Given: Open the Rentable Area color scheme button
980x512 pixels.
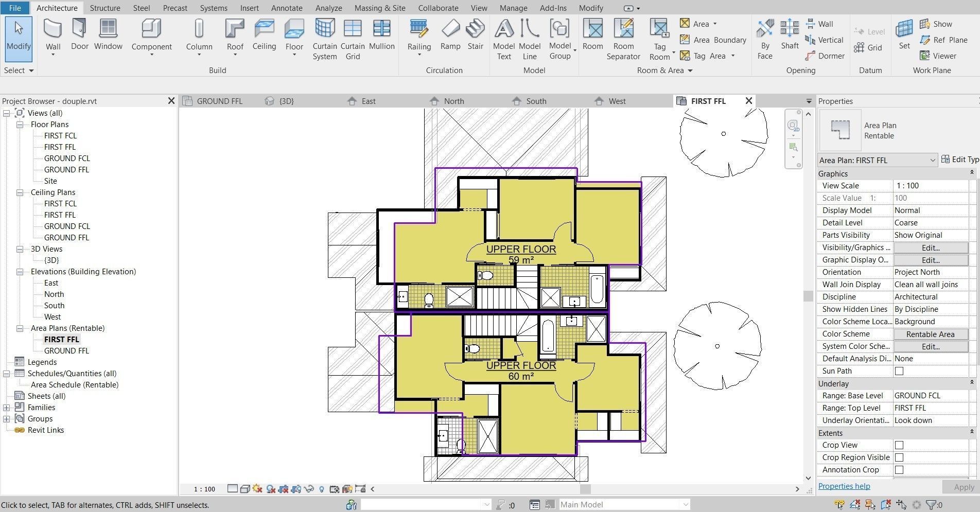Looking at the screenshot, I should [931, 334].
